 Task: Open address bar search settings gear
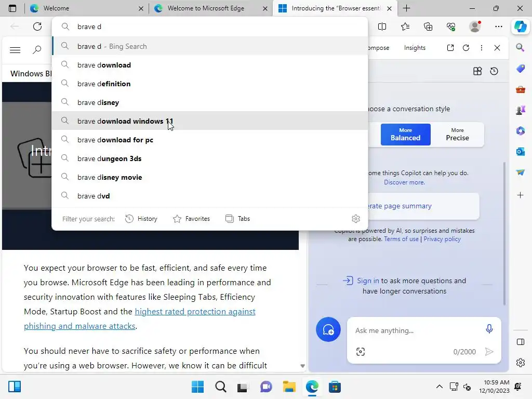click(x=355, y=219)
